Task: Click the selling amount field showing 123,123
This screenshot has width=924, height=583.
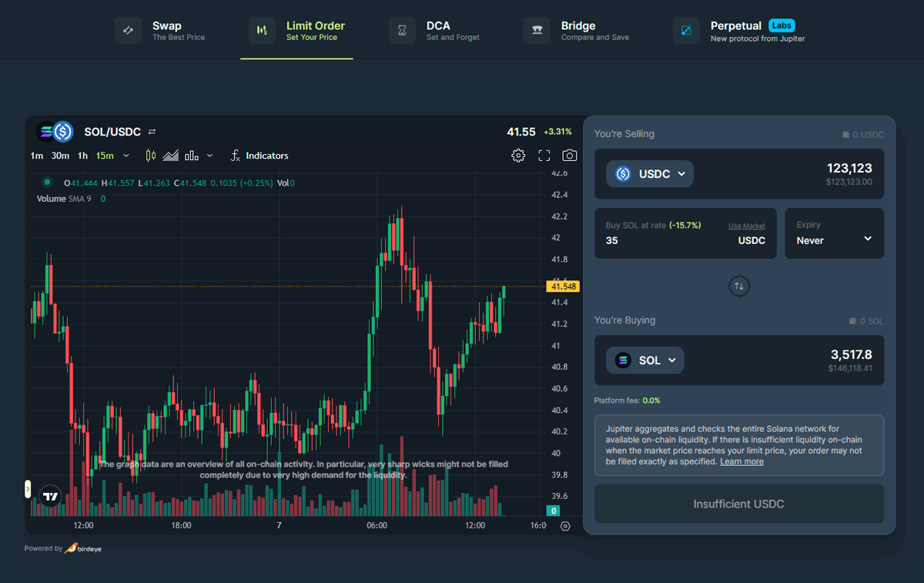Action: [x=849, y=168]
